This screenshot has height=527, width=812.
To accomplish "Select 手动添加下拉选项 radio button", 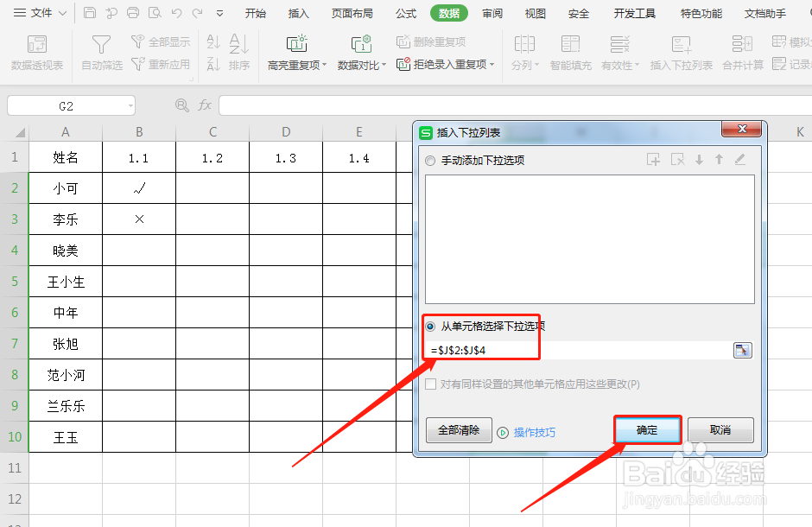I will [x=430, y=161].
